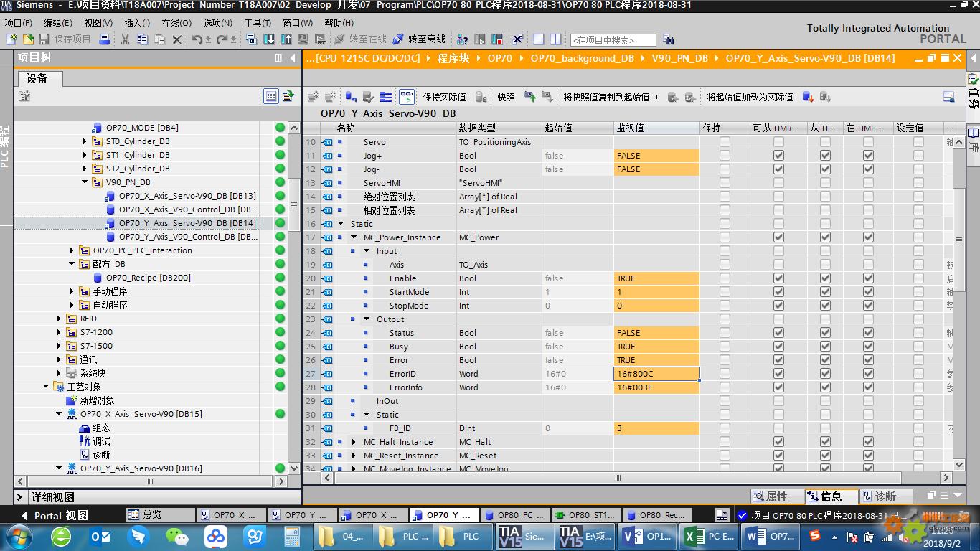980x551 pixels.
Task: Open Outlook from the Windows taskbar
Action: click(x=100, y=536)
